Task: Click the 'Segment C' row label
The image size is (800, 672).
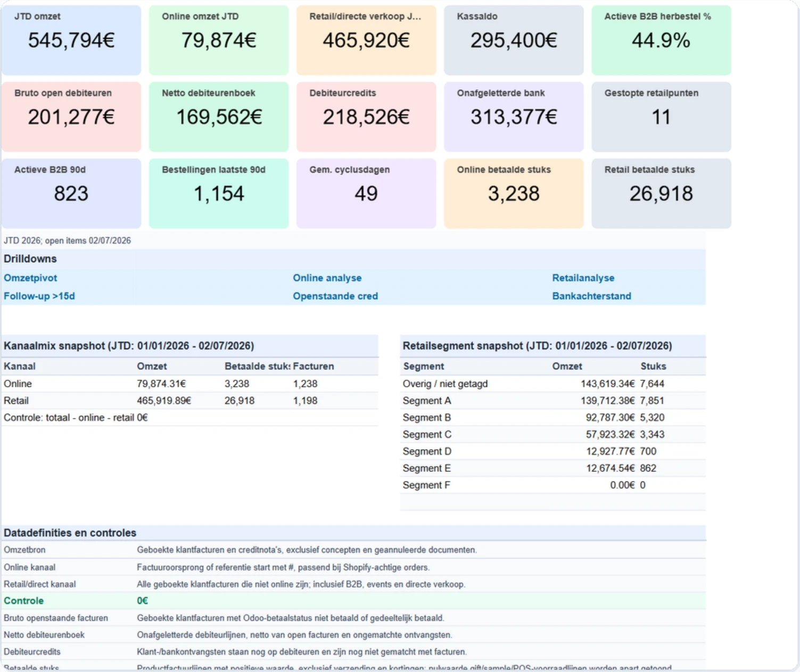Action: point(427,435)
